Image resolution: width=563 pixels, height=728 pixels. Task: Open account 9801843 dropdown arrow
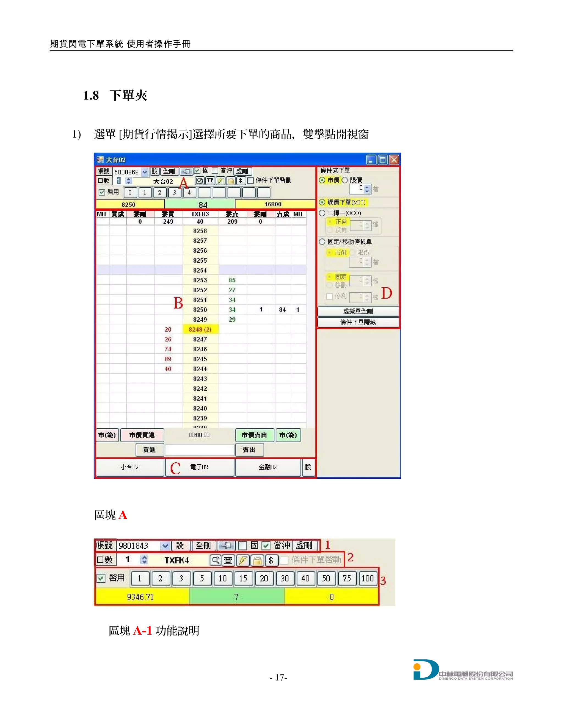coord(165,546)
